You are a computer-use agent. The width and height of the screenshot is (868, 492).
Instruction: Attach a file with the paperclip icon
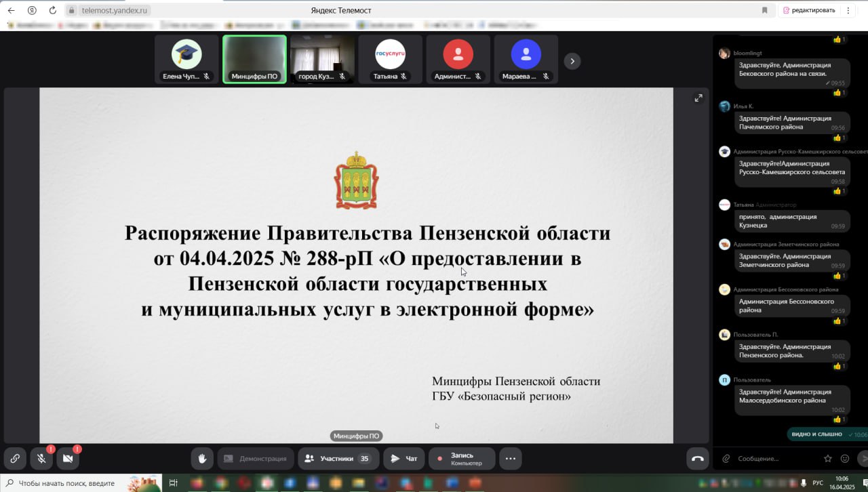click(726, 459)
